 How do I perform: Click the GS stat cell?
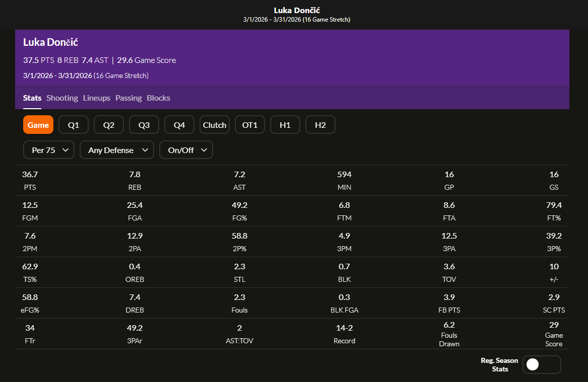tap(554, 181)
